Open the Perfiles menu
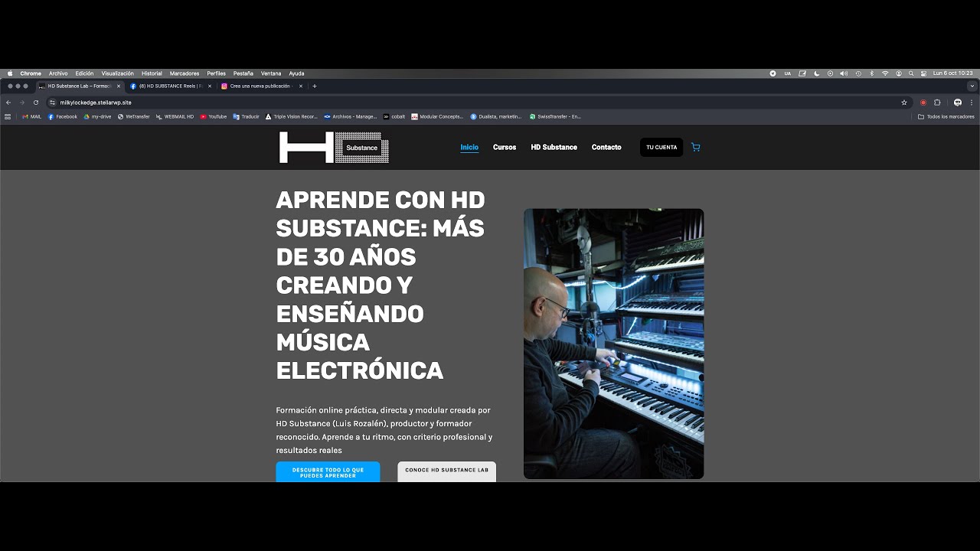 [216, 73]
